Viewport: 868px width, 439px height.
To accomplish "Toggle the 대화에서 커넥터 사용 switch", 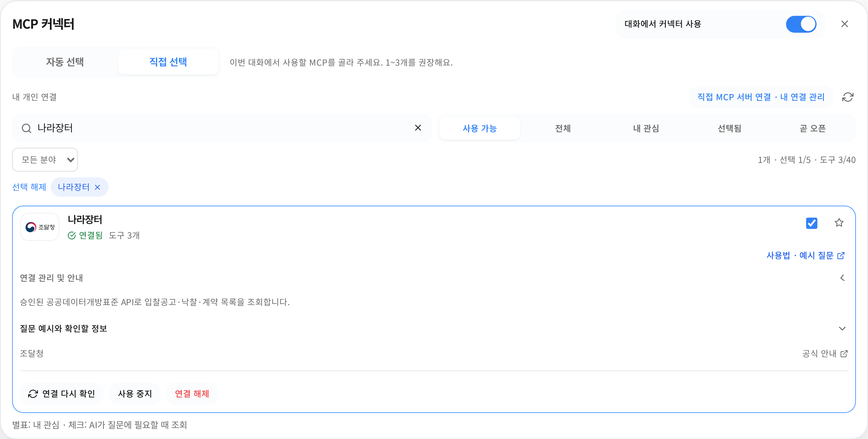I will tap(801, 24).
